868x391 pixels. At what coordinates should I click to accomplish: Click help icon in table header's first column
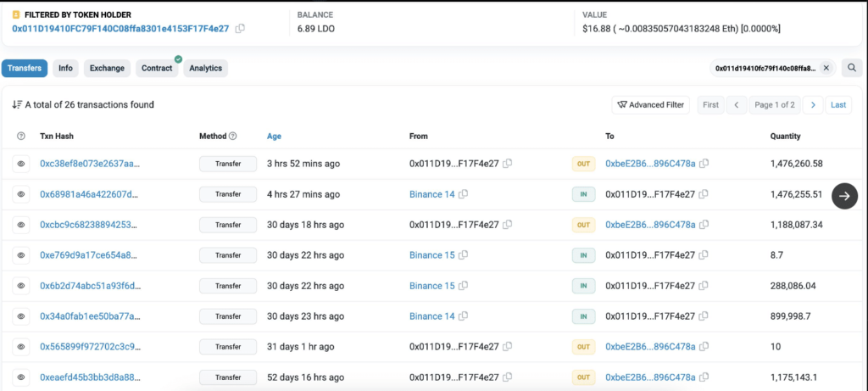(21, 136)
